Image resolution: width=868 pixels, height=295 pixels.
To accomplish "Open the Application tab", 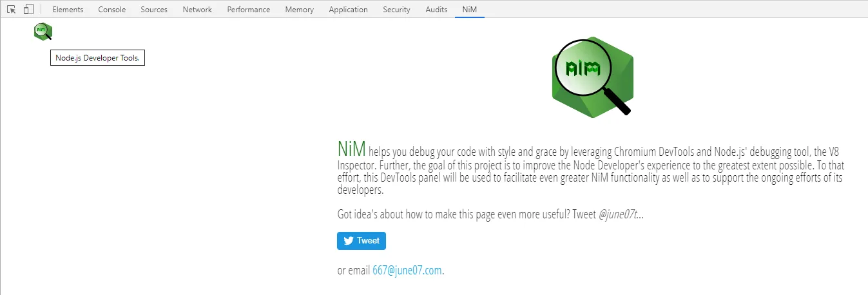I will pyautogui.click(x=348, y=10).
